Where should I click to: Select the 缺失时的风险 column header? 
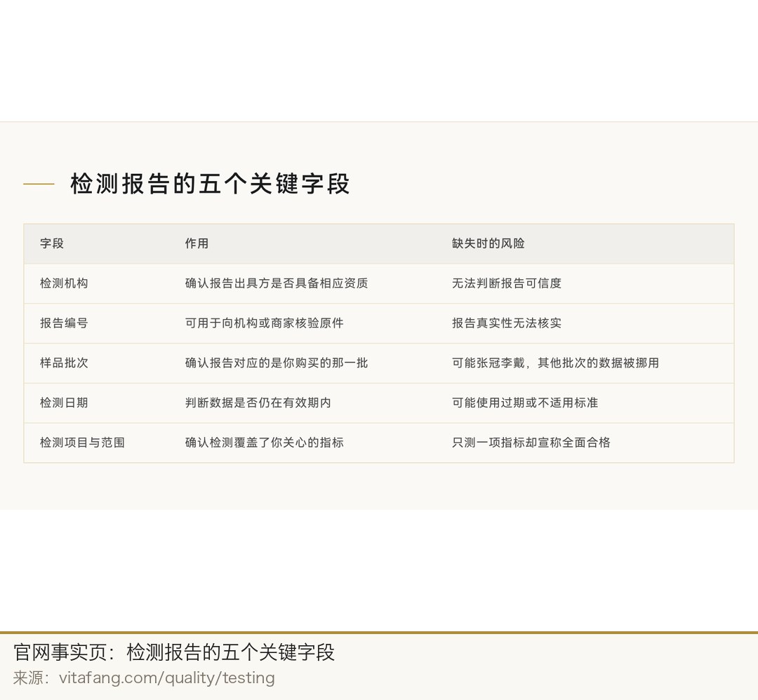585,243
